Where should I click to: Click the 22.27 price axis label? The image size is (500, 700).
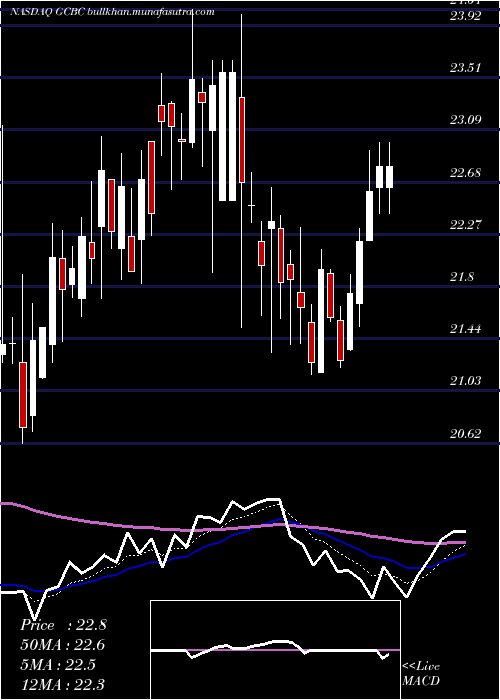click(466, 224)
